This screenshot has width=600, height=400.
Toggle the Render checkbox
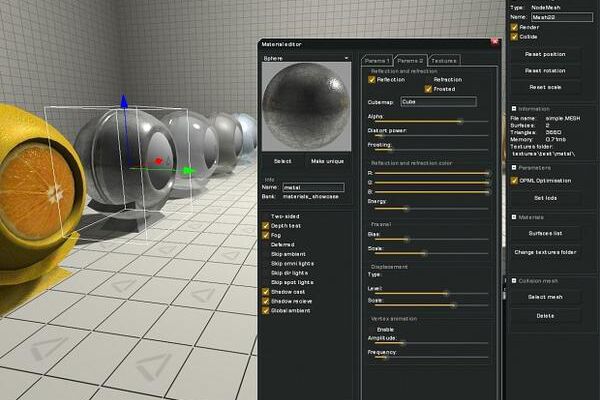pos(514,27)
